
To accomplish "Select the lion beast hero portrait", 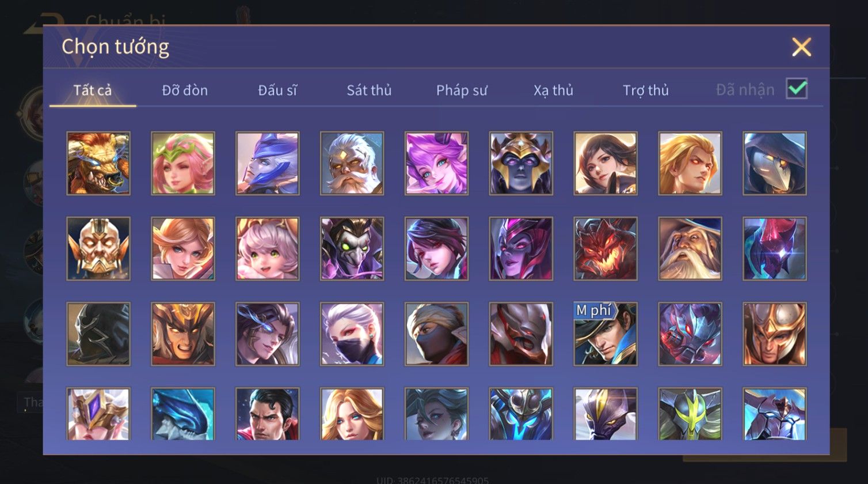I will tap(98, 163).
